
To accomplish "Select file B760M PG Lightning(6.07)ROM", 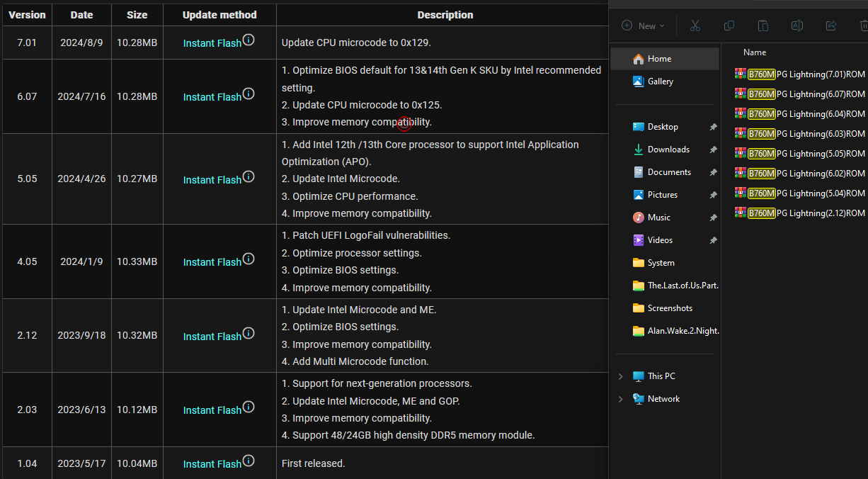I will pos(800,94).
